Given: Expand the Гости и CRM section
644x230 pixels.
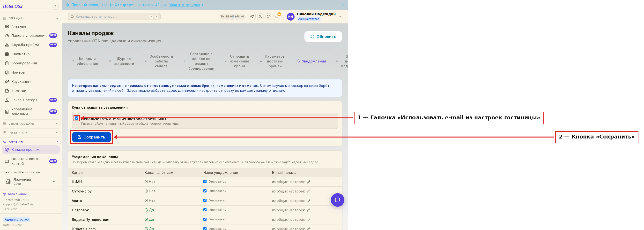Looking at the screenshot, I should pos(31,133).
